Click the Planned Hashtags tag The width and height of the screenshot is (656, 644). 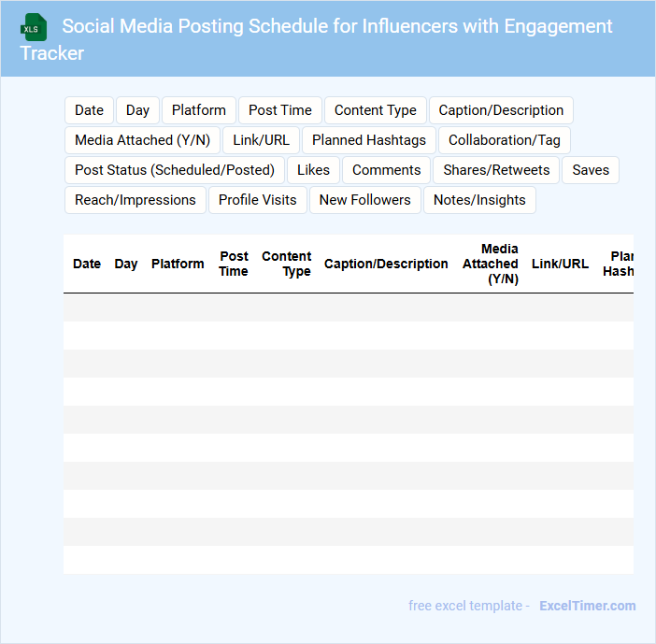(x=368, y=140)
